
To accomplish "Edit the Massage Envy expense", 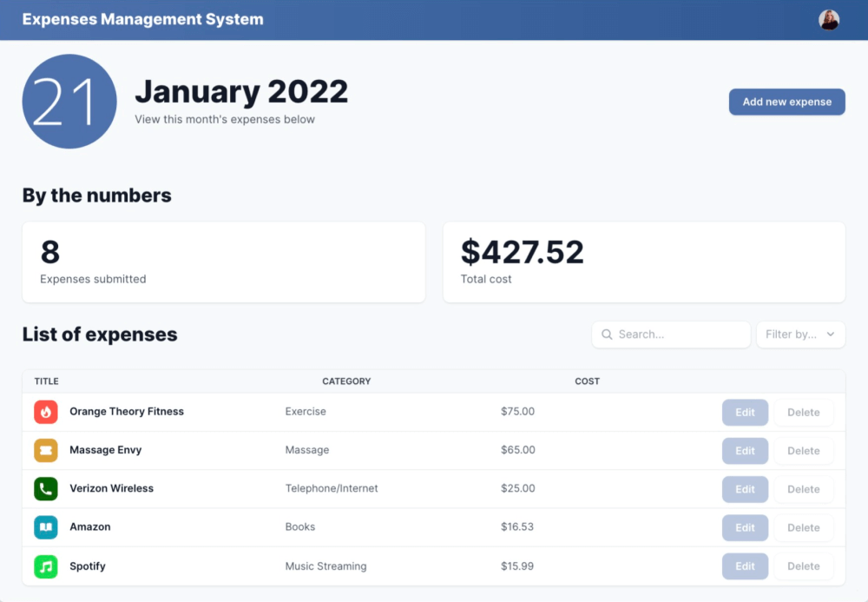I will [x=745, y=451].
